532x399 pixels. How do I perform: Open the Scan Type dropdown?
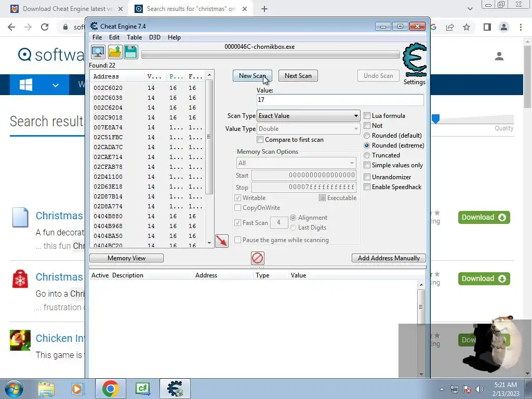pyautogui.click(x=309, y=116)
